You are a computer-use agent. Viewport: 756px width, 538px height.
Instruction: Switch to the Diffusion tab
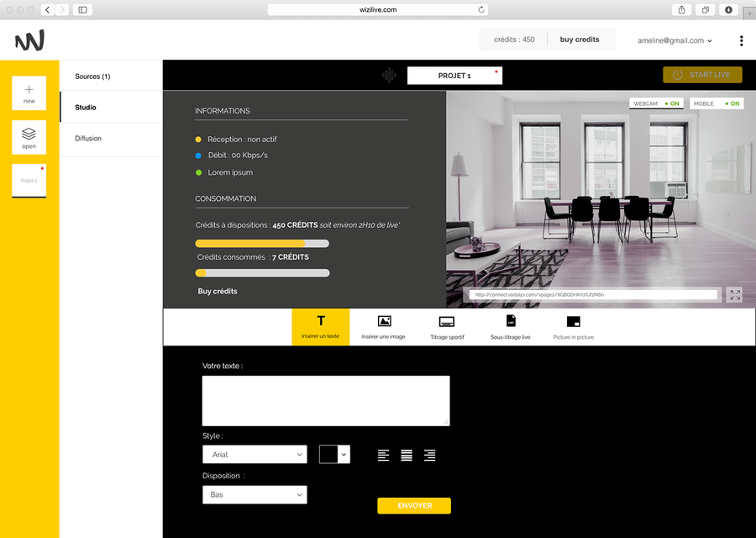coord(88,139)
